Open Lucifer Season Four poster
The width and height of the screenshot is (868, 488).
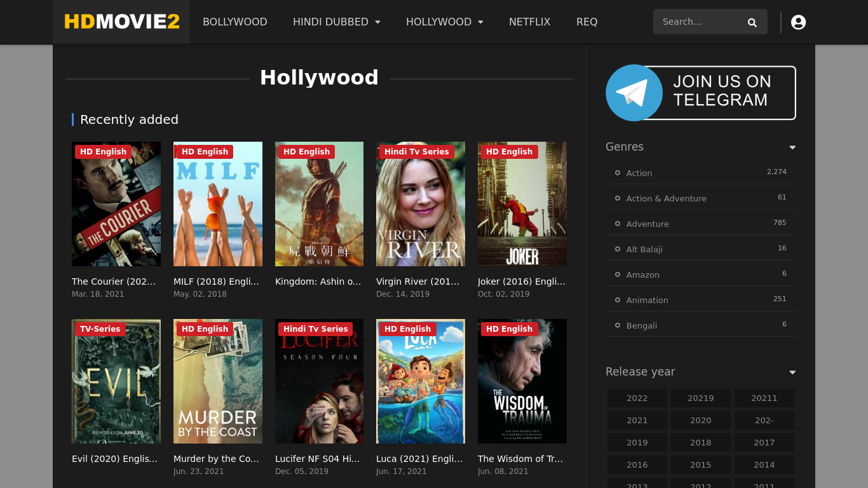(x=319, y=381)
